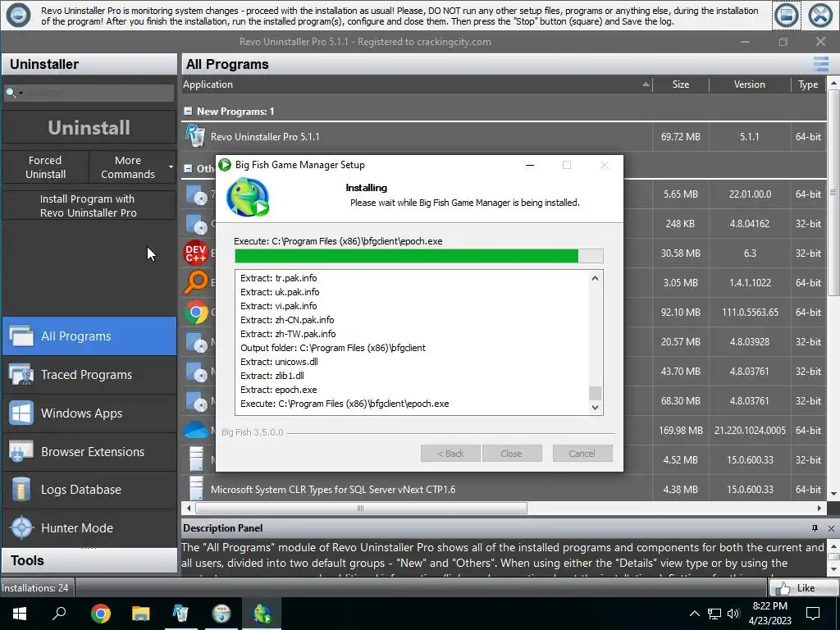This screenshot has height=630, width=840.
Task: Click the search magnifier icon in Uninstaller panel
Action: (x=10, y=94)
